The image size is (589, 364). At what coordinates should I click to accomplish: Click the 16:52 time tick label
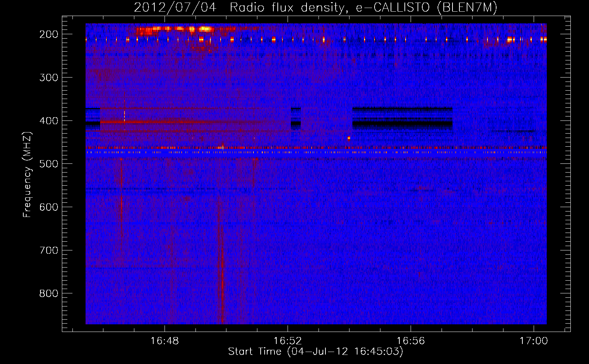[288, 341]
